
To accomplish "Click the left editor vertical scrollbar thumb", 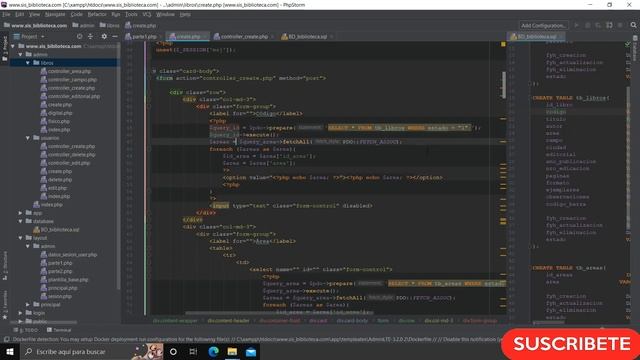I will pyautogui.click(x=504, y=85).
